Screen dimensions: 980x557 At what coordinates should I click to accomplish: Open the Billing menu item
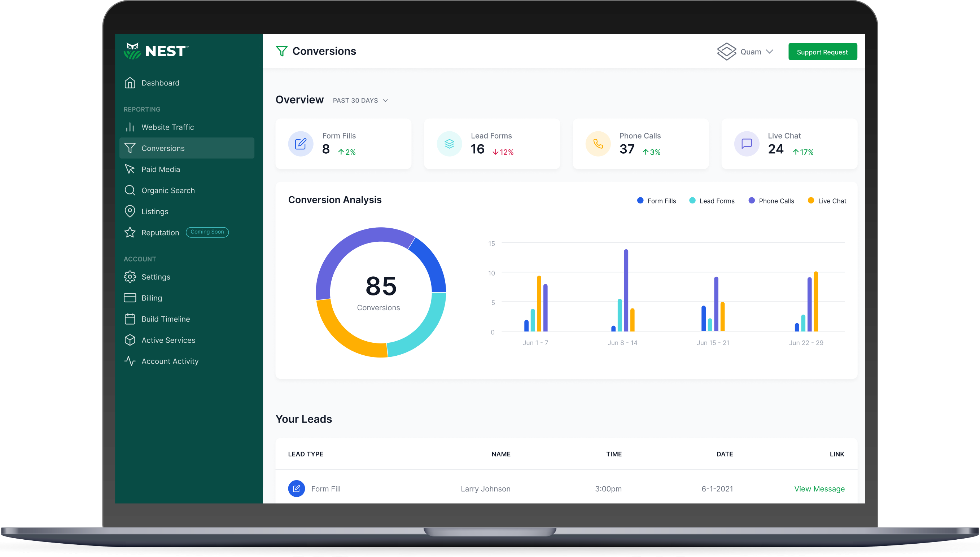152,298
